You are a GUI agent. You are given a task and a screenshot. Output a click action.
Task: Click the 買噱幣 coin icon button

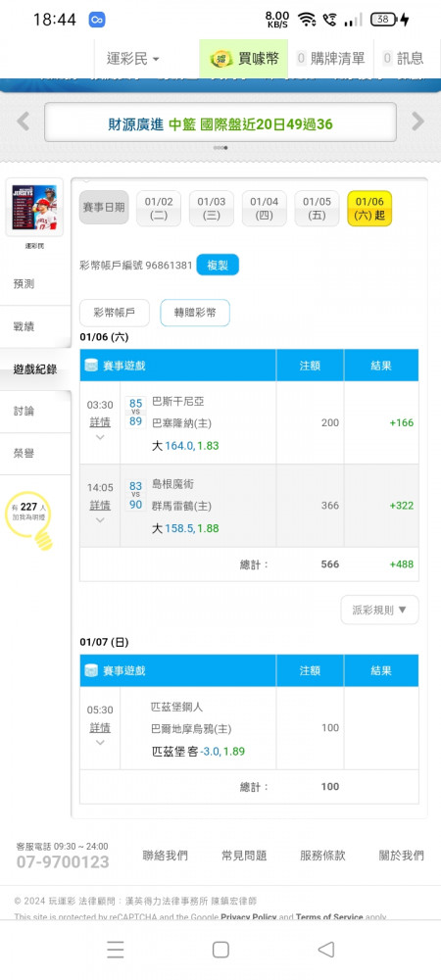243,59
